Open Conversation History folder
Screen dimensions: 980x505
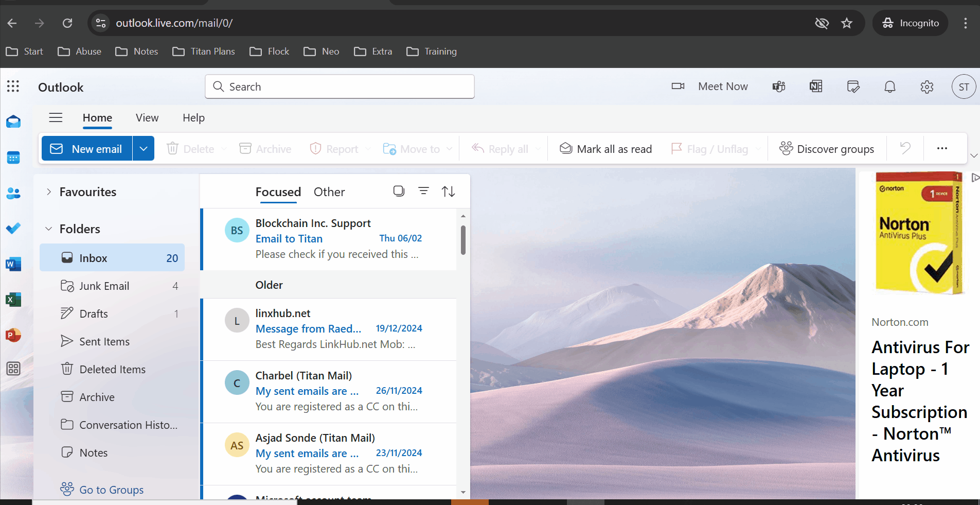coord(112,425)
